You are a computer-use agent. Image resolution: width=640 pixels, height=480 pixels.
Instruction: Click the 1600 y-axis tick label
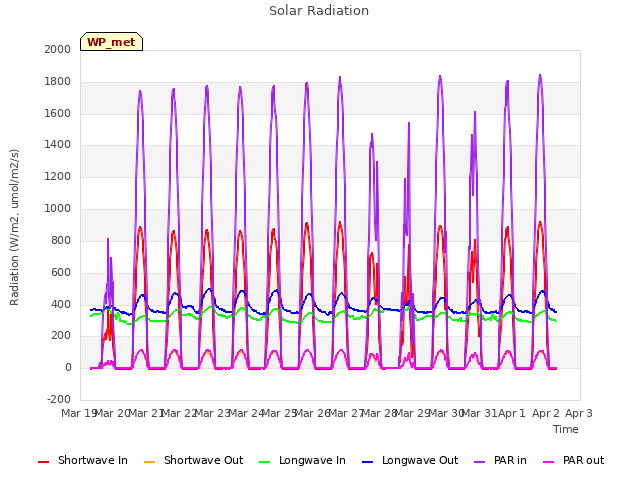click(58, 113)
